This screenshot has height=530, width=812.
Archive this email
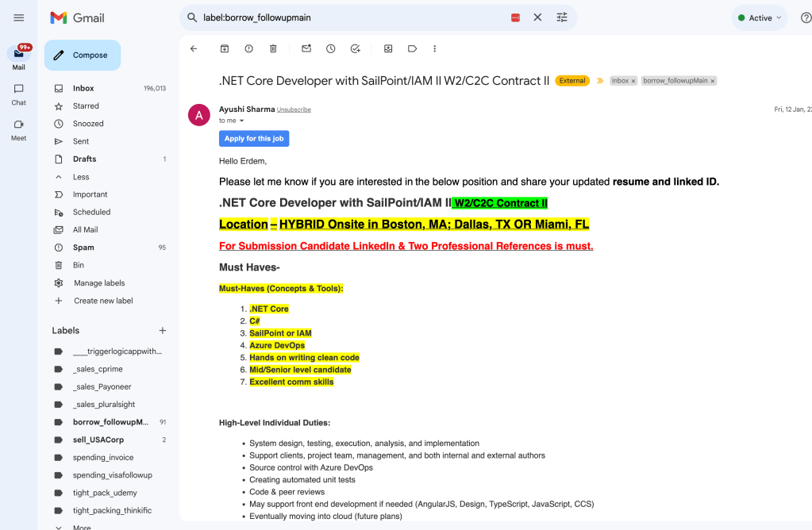coord(224,48)
